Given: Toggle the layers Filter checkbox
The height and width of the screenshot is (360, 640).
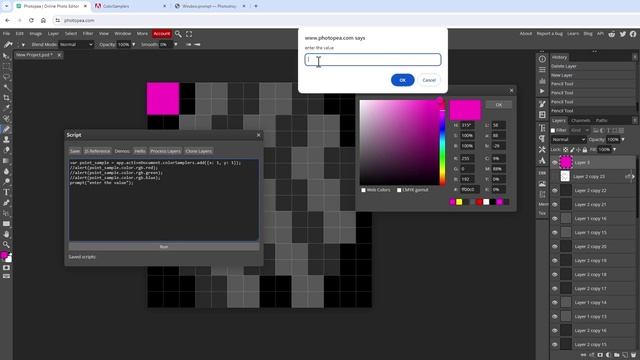Looking at the screenshot, I should pyautogui.click(x=553, y=130).
